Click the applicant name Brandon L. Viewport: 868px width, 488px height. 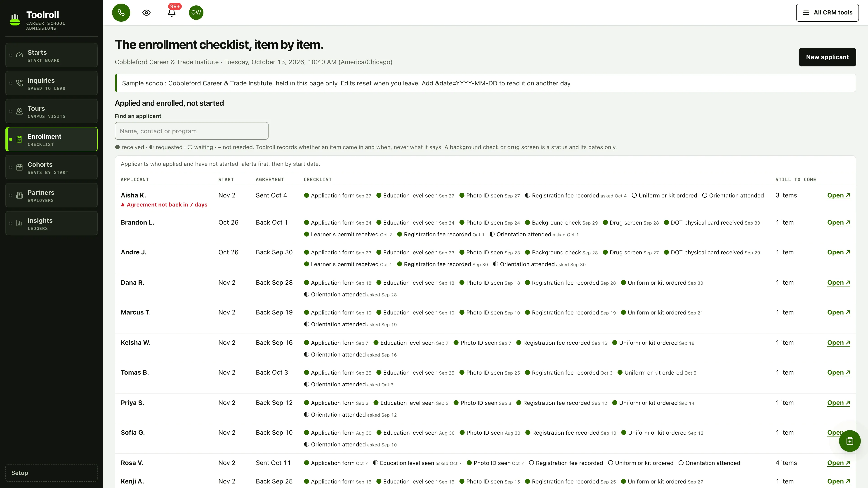coord(137,223)
